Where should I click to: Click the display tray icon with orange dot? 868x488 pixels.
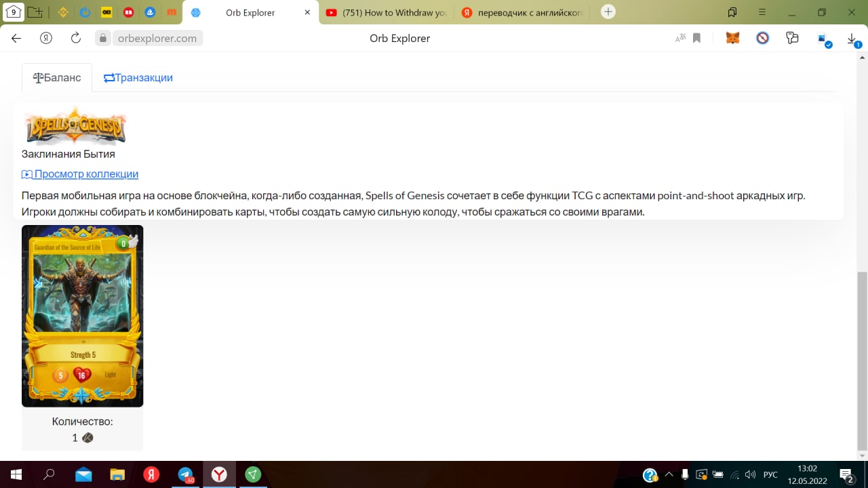point(702,474)
